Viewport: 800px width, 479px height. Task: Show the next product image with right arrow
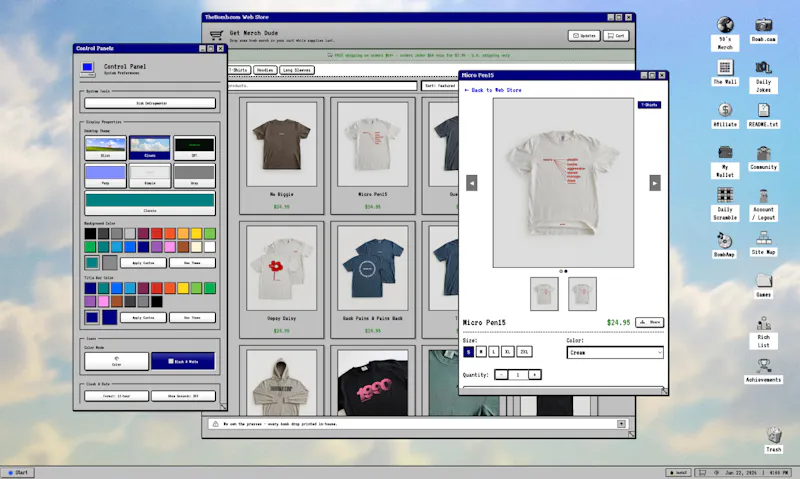(x=655, y=183)
